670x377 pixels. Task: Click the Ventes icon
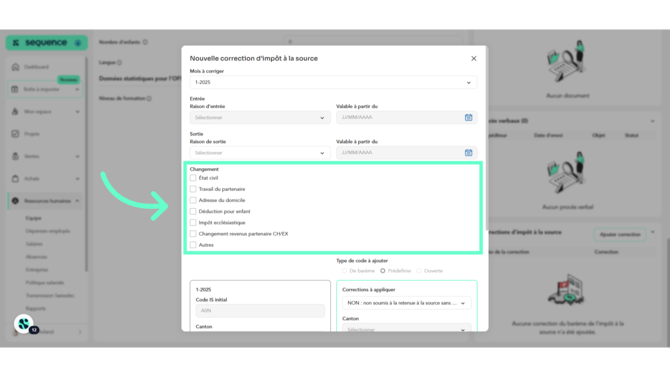15,156
